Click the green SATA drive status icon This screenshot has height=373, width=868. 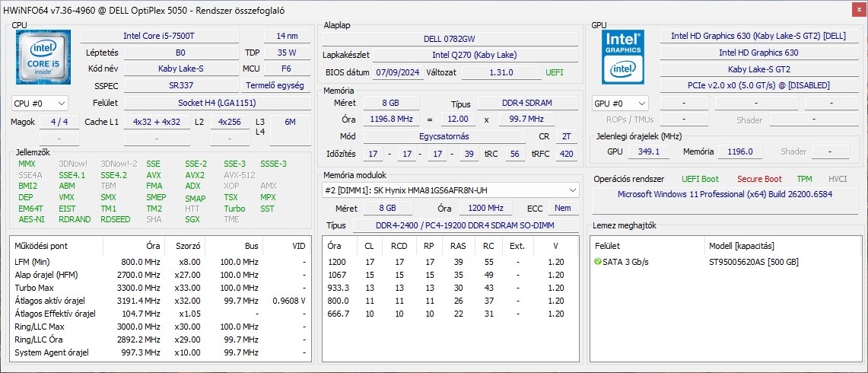point(597,262)
